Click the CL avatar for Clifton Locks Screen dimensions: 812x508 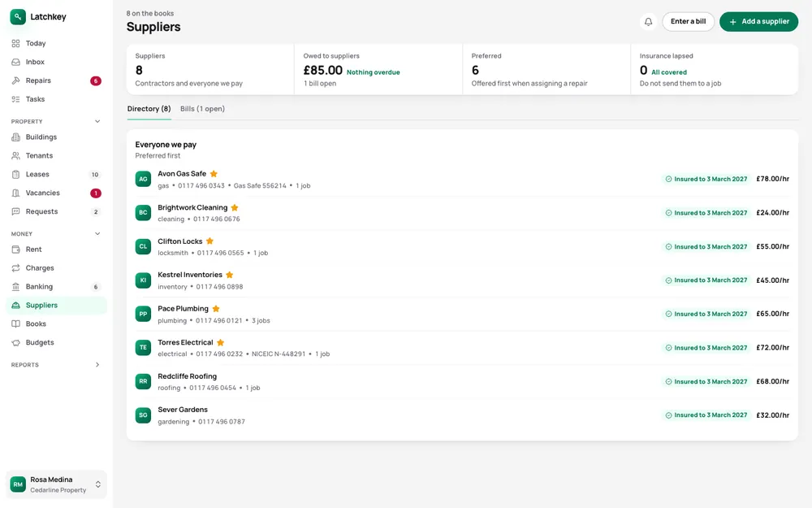point(144,247)
